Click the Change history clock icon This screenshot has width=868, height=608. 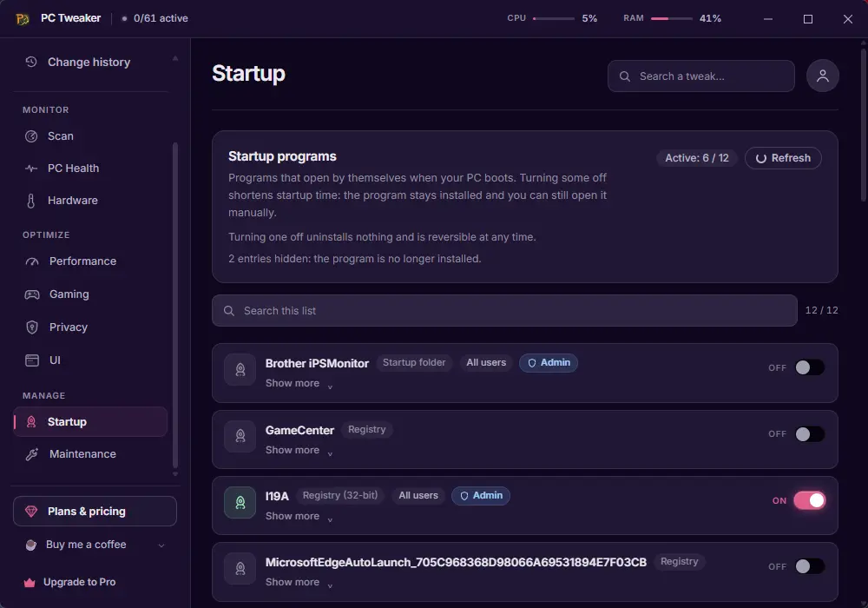(x=31, y=62)
